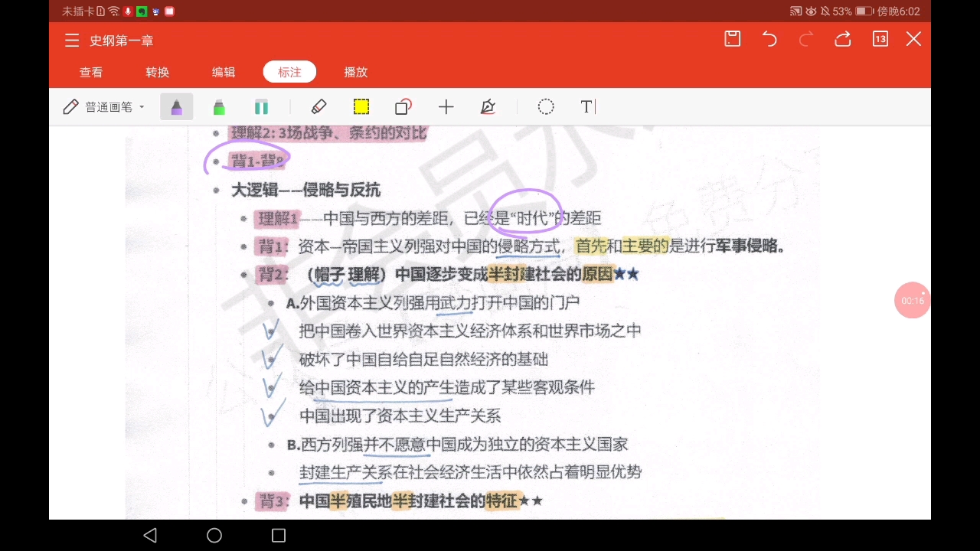Tap the line 给中国资本主义的产生造成了某些客观条件

[447, 387]
